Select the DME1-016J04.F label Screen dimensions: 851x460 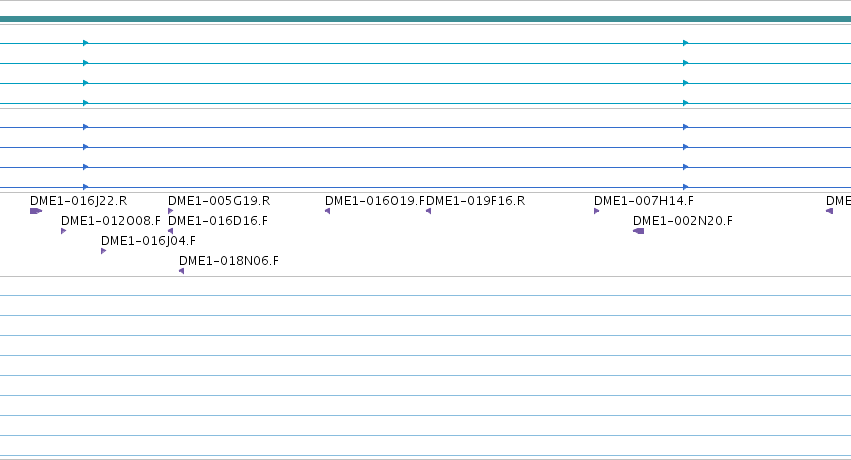148,241
